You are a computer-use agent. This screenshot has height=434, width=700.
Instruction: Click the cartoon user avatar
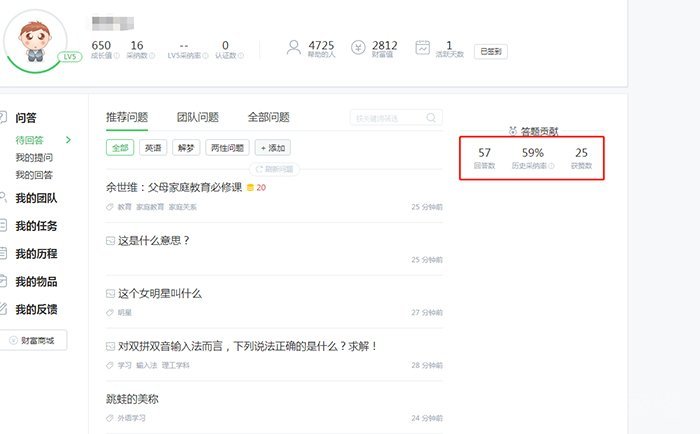coord(35,41)
